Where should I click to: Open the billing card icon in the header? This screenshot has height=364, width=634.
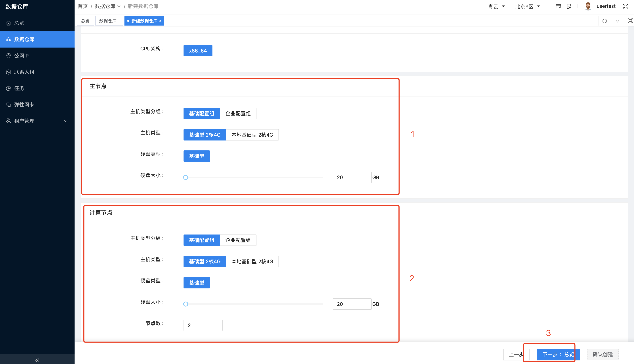558,6
